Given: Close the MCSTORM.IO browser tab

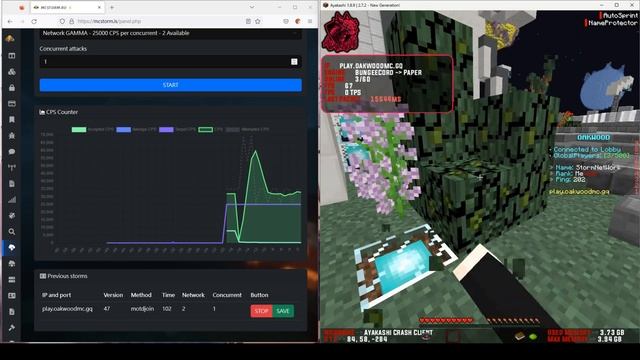Looking at the screenshot, I should (x=99, y=7).
